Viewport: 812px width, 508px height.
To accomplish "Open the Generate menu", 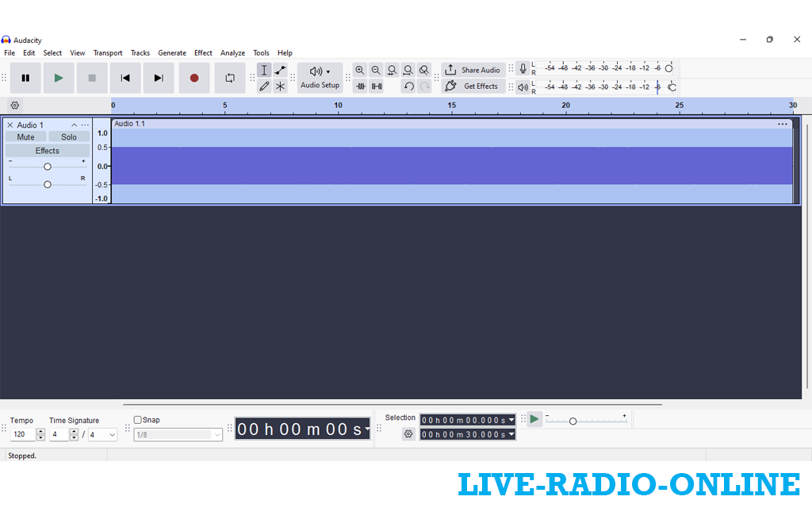I will (172, 53).
